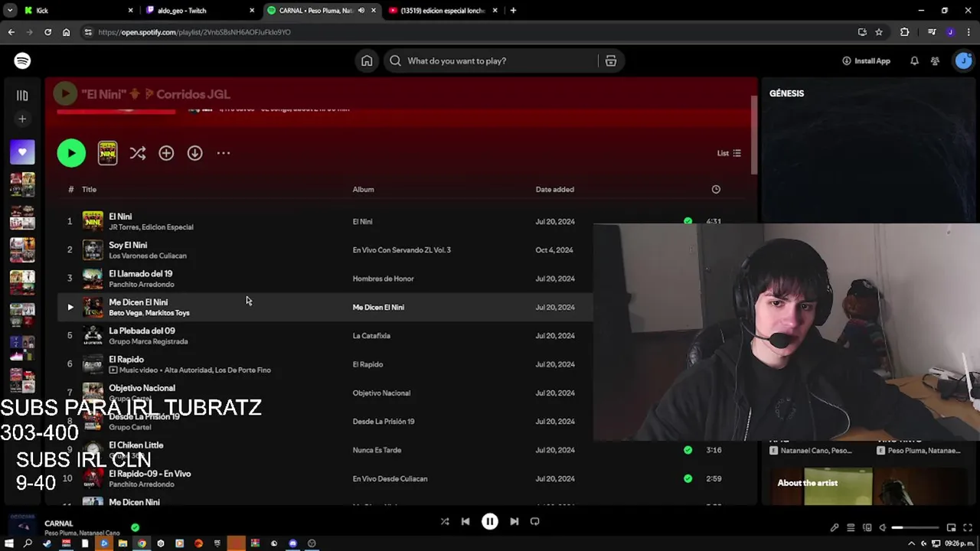Open the Spotify home logo
The height and width of the screenshot is (551, 980).
pos(22,60)
